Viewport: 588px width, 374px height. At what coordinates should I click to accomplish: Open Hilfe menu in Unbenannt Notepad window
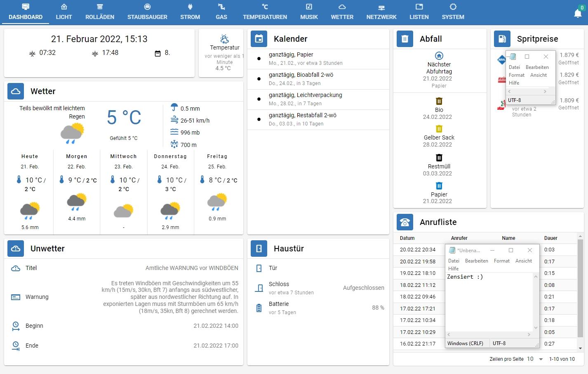pyautogui.click(x=453, y=269)
